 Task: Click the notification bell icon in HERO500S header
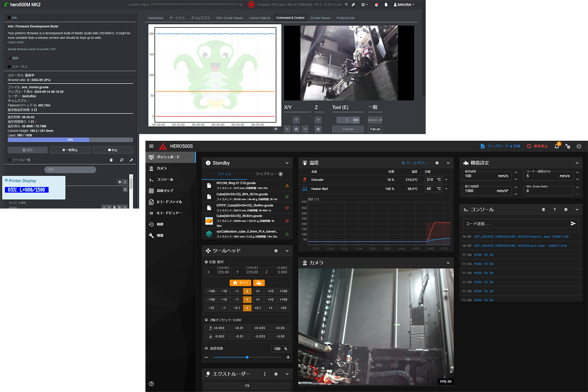coord(557,146)
